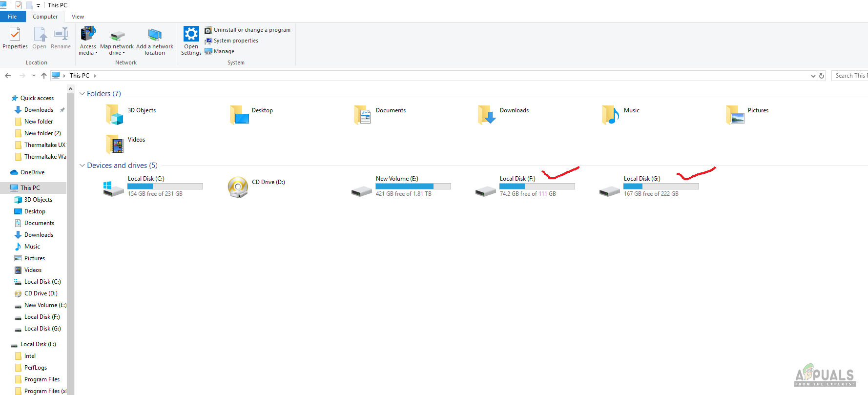
Task: Collapse the Folders (7) group
Action: pyautogui.click(x=82, y=94)
